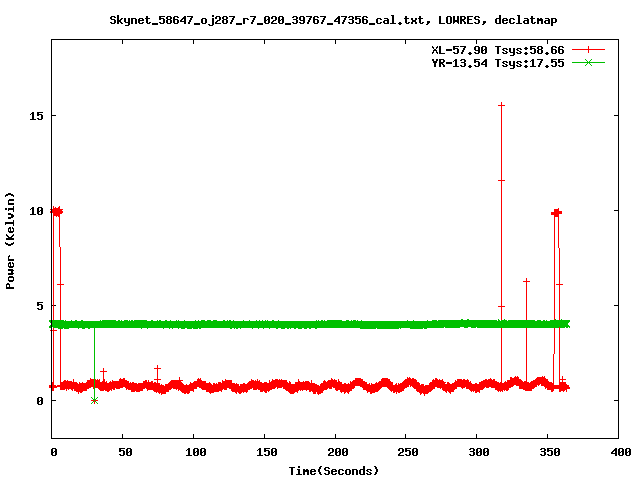Click the red legend line sample for XL
This screenshot has height=480, width=640.
pyautogui.click(x=588, y=50)
